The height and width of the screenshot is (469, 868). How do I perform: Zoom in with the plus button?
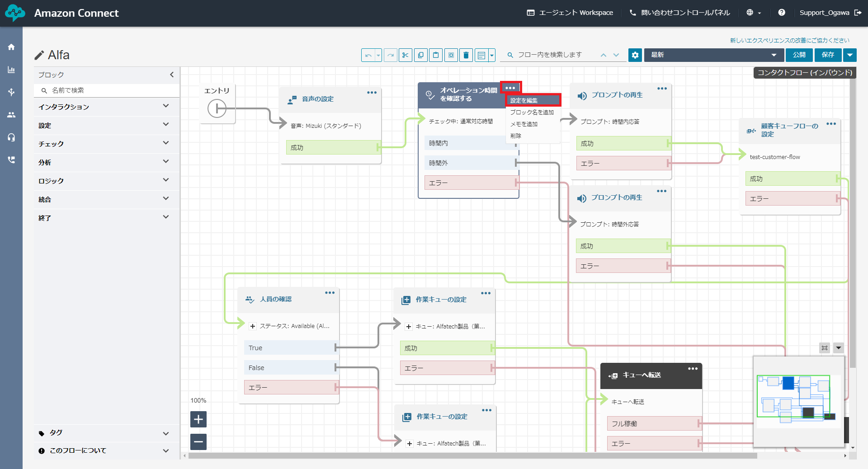click(198, 419)
